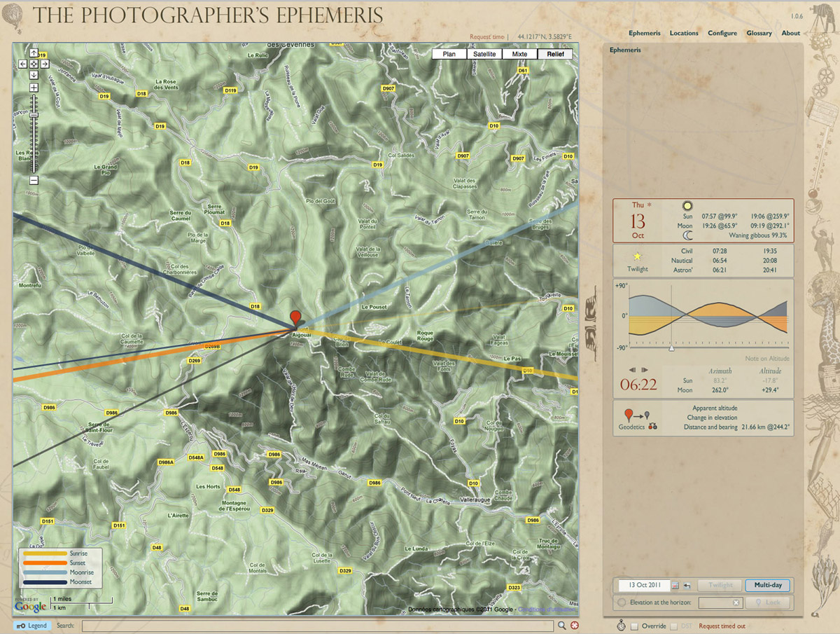
Task: Click the 'Request timed out' status message
Action: [x=722, y=626]
